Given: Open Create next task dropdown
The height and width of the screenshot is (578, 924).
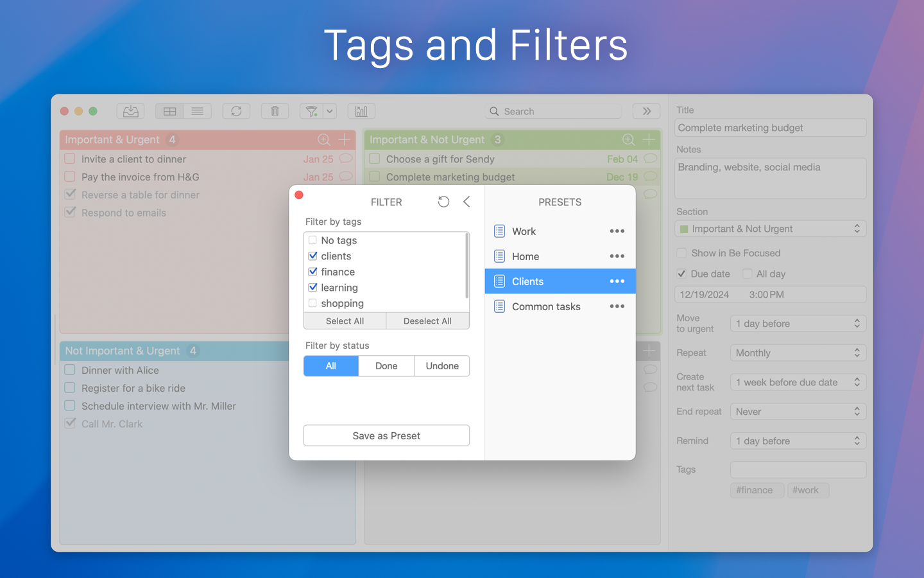Looking at the screenshot, I should pyautogui.click(x=798, y=382).
